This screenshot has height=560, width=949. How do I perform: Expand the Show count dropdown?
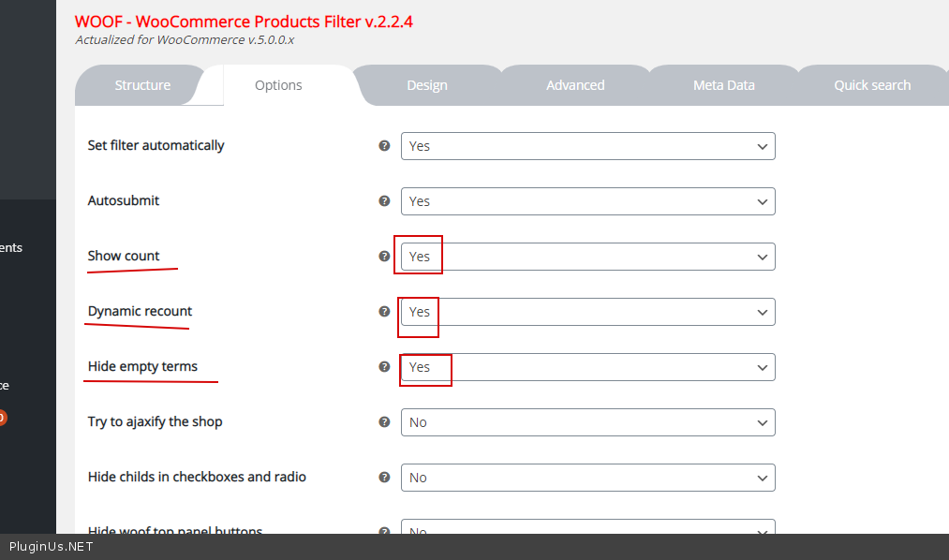tap(587, 257)
